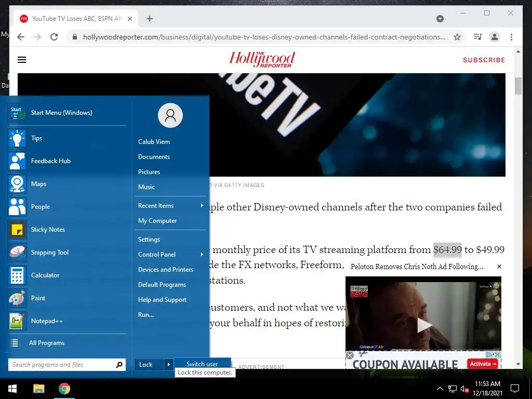532x399 pixels.
Task: Open the Tips app icon
Action: tap(17, 138)
